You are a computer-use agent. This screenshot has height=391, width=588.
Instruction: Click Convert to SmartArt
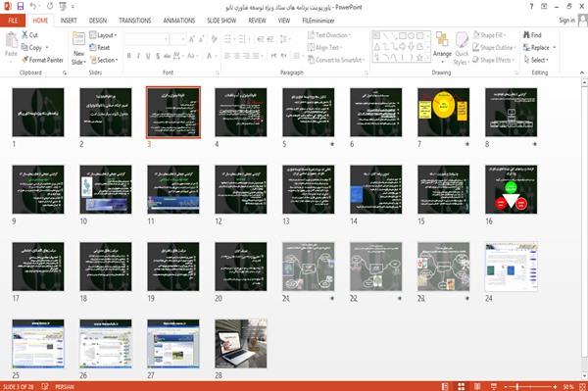[x=336, y=60]
